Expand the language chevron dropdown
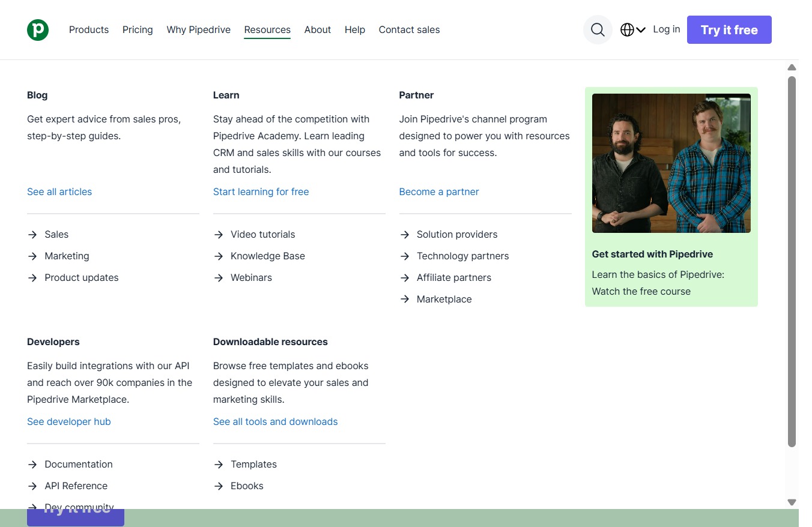 point(641,30)
